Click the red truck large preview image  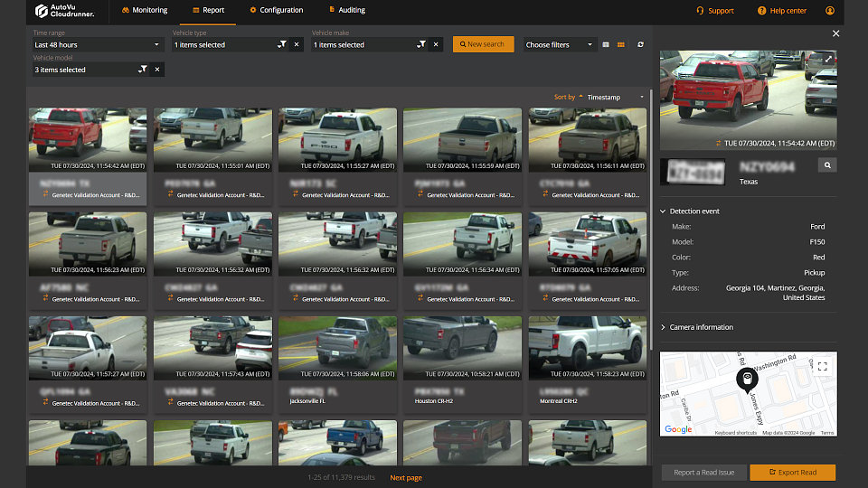748,100
